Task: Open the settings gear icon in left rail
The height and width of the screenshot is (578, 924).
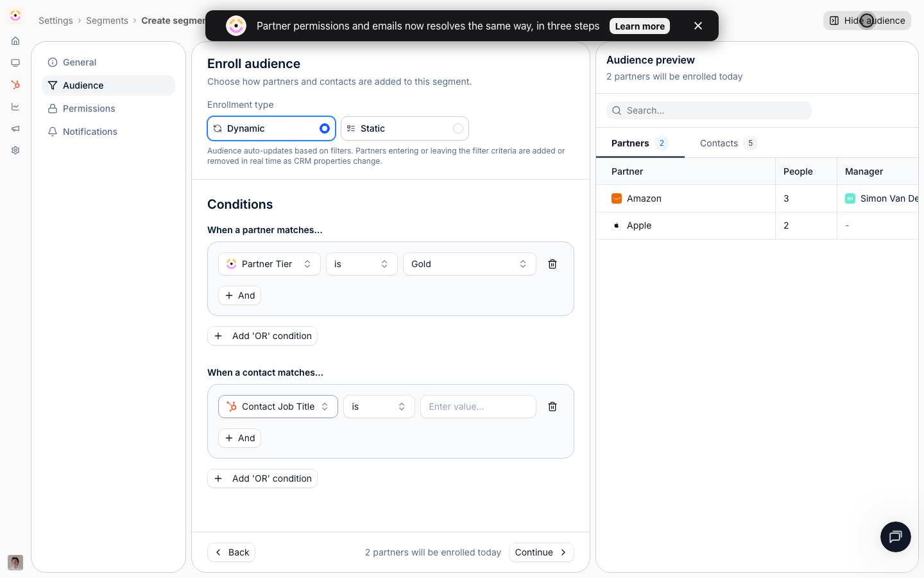Action: (x=15, y=150)
